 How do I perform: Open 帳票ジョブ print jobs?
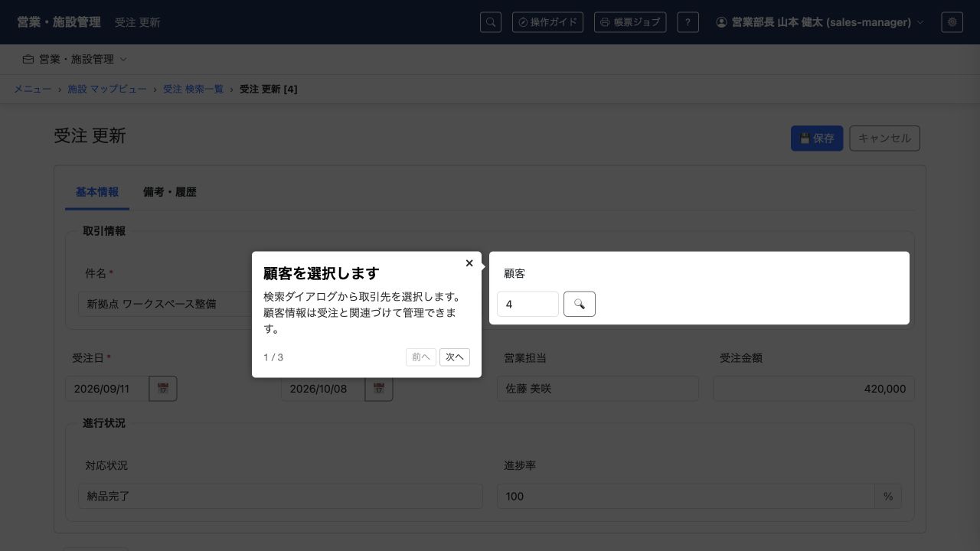630,22
